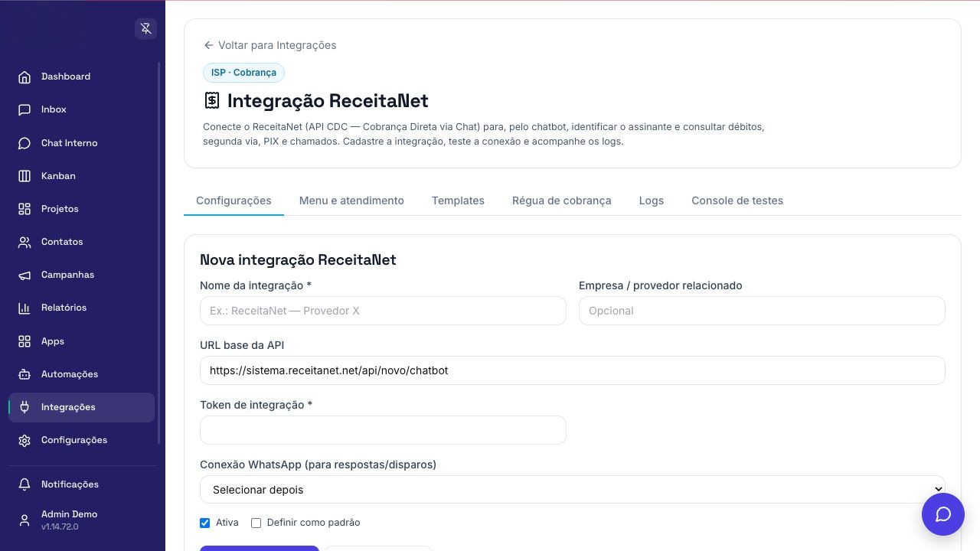Click the ISP · Cobrança badge
Image resolution: width=980 pixels, height=551 pixels.
(x=243, y=73)
